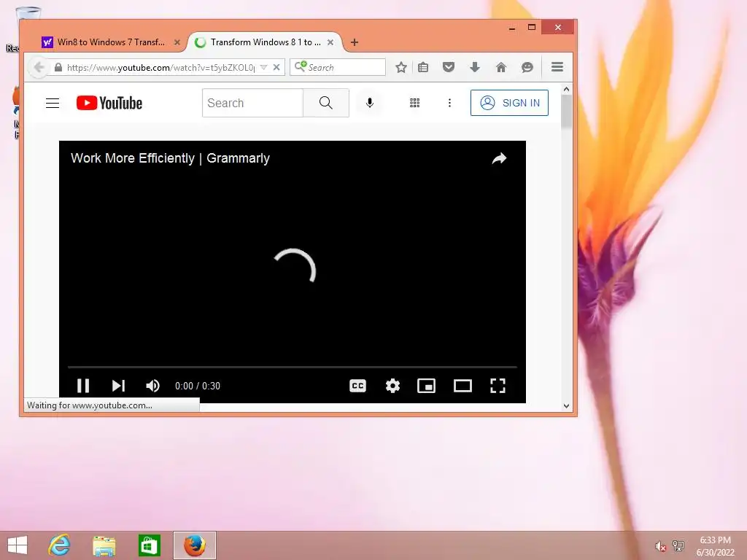The width and height of the screenshot is (747, 560).
Task: Toggle closed captions CC button
Action: coord(357,386)
